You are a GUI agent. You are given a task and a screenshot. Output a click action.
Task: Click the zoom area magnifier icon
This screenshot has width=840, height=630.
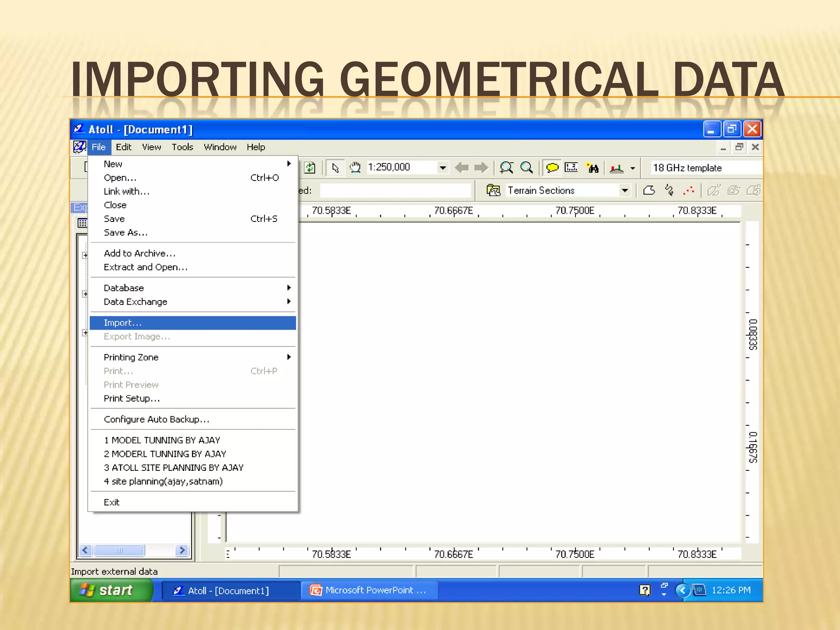507,168
